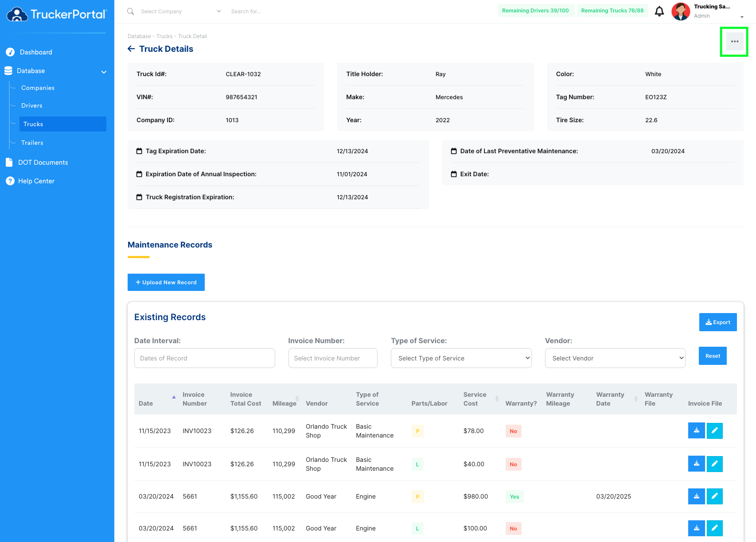Open the user avatar profile picture

[x=681, y=12]
